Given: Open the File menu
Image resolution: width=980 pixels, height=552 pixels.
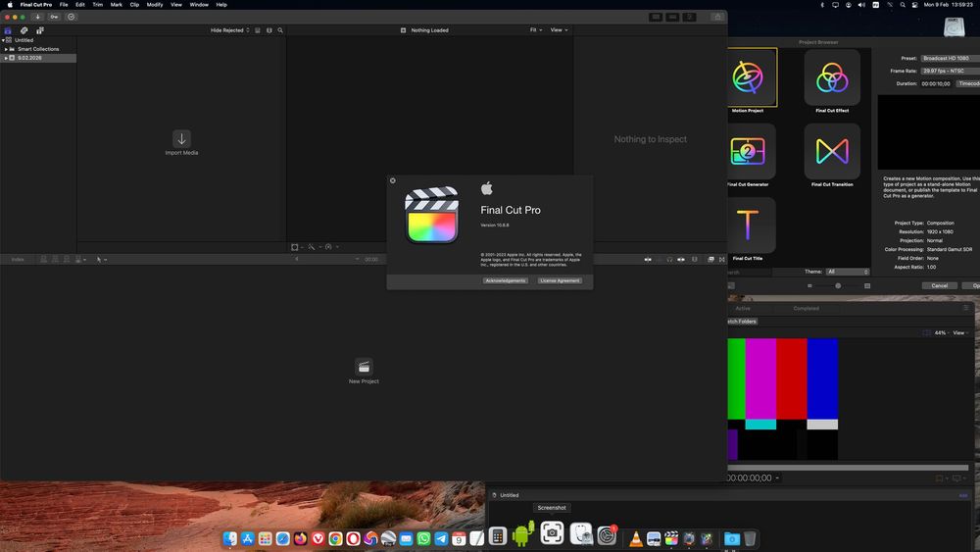Looking at the screenshot, I should click(64, 4).
